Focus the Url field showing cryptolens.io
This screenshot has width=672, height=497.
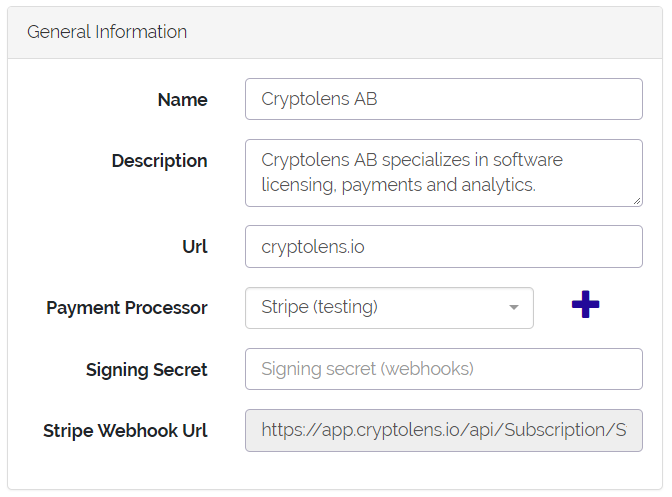point(444,246)
